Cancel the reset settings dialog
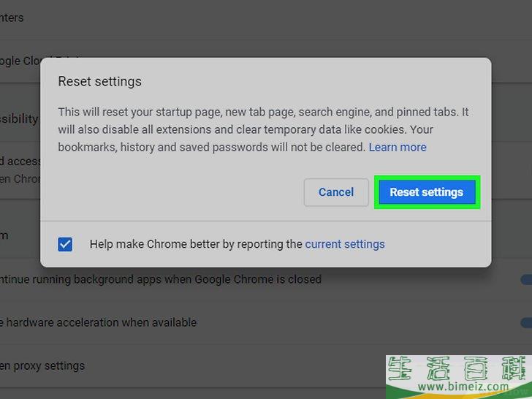532x399 pixels. (x=336, y=192)
